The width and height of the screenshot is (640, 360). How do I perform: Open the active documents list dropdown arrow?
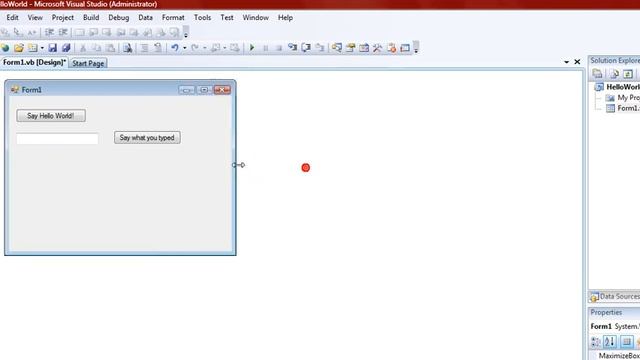567,62
